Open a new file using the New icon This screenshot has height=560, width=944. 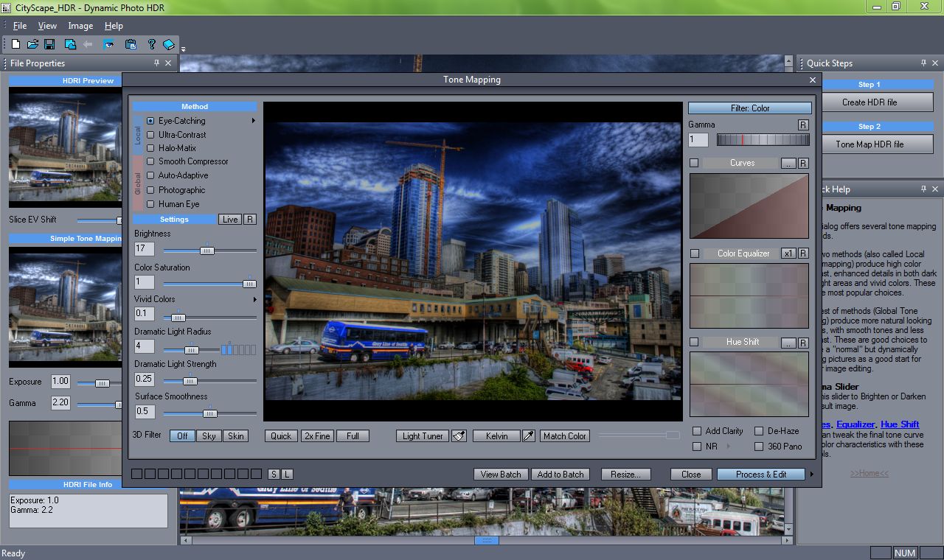pos(15,43)
